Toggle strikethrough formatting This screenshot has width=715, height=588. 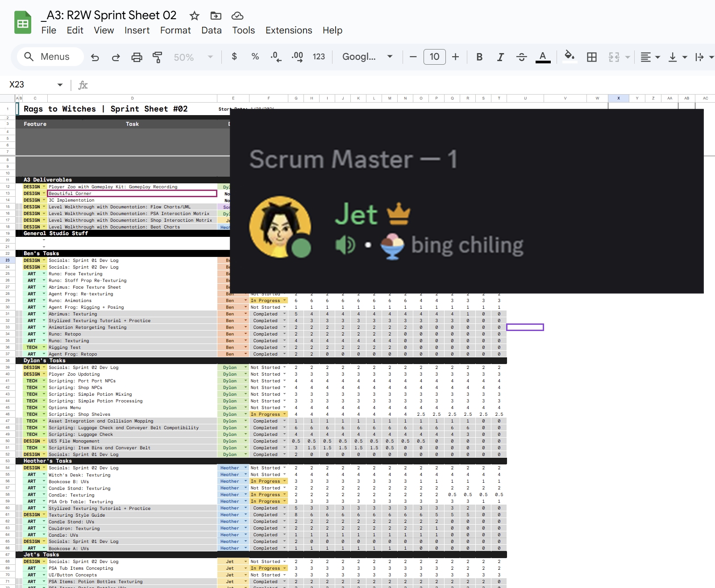(x=521, y=57)
